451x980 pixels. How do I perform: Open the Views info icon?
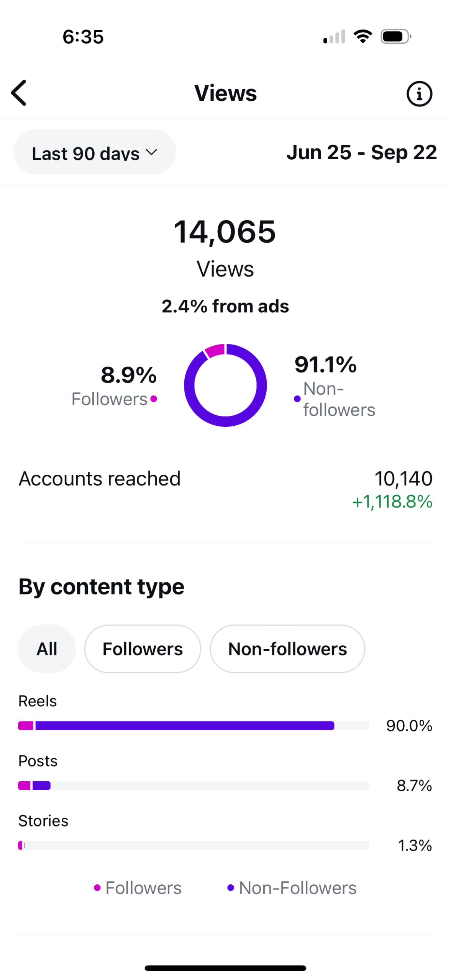tap(419, 94)
